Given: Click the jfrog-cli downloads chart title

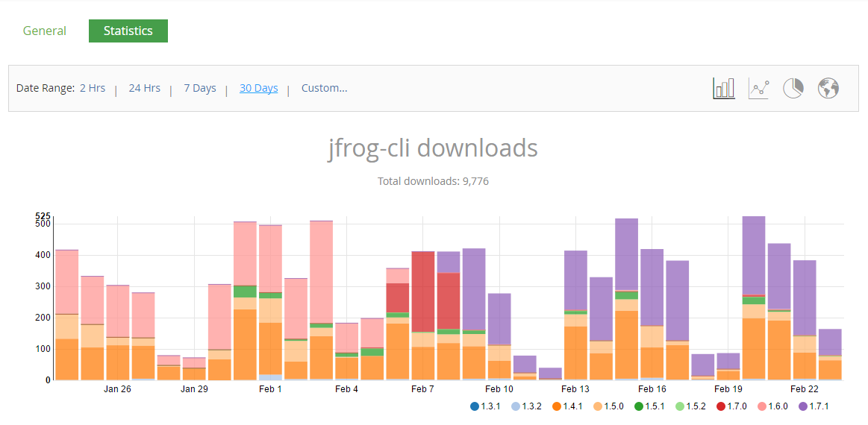Looking at the screenshot, I should 432,148.
